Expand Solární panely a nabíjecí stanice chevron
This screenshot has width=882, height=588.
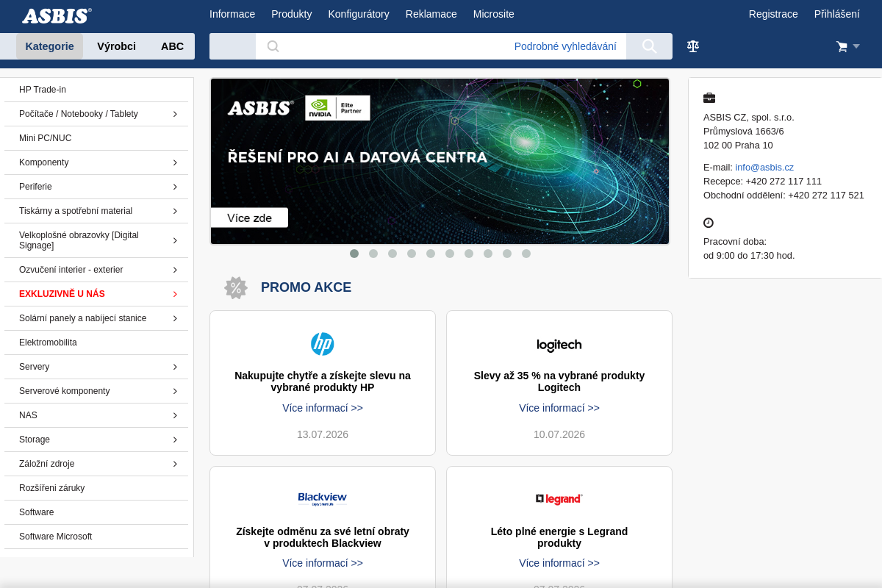pos(175,318)
